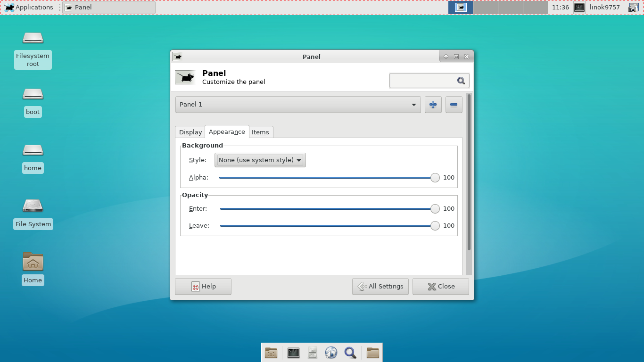Switch to the Appearance tab
The height and width of the screenshot is (362, 644).
point(227,132)
